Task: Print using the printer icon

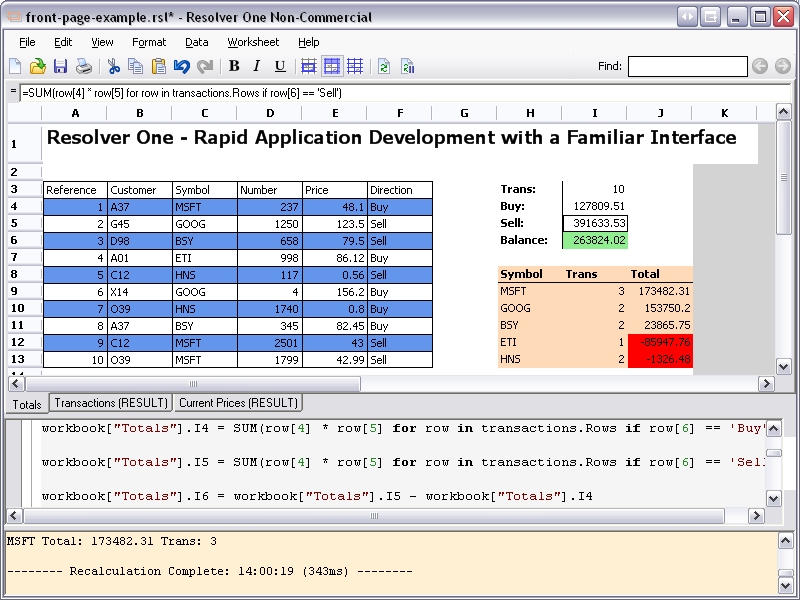Action: pos(84,66)
